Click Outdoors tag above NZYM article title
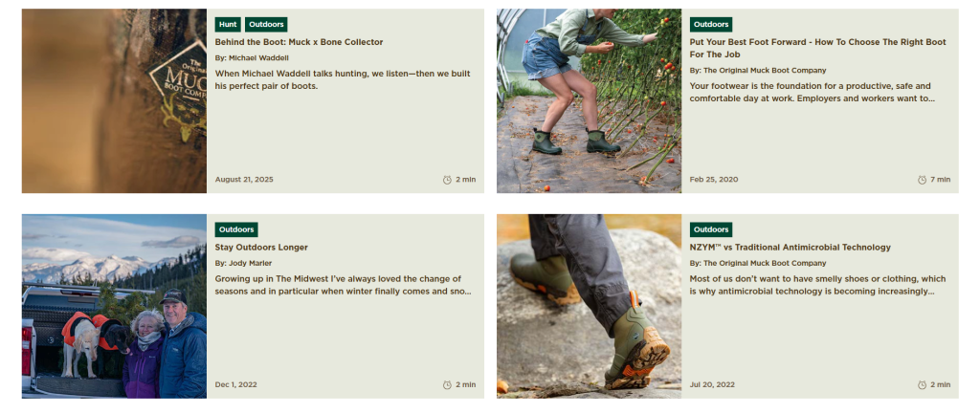The image size is (980, 413). [711, 229]
